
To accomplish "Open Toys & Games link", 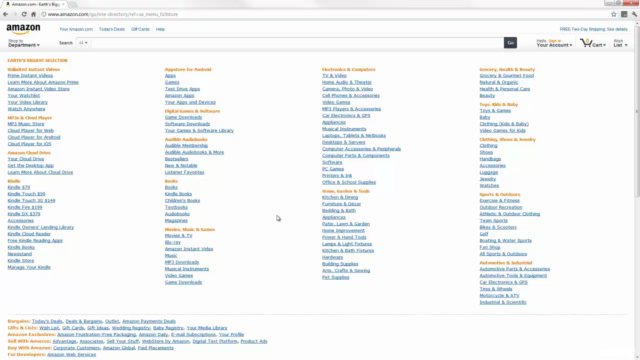I will pos(495,111).
